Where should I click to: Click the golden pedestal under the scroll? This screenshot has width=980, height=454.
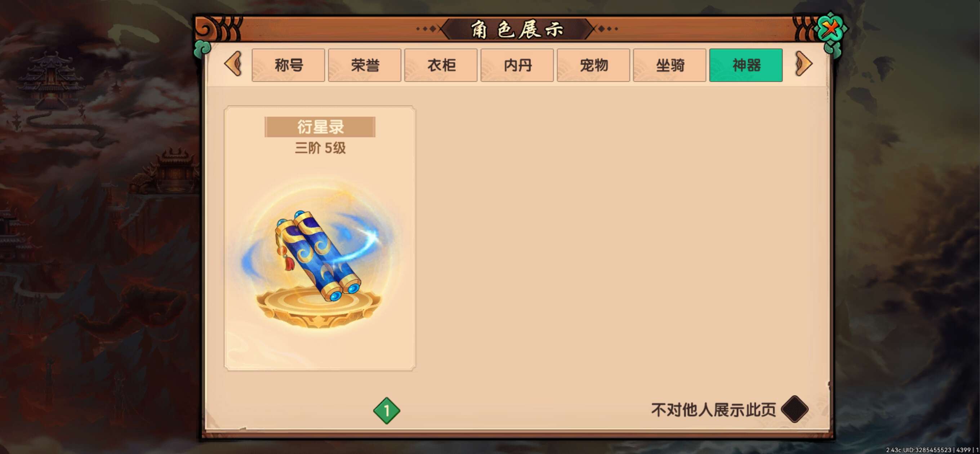tap(318, 307)
